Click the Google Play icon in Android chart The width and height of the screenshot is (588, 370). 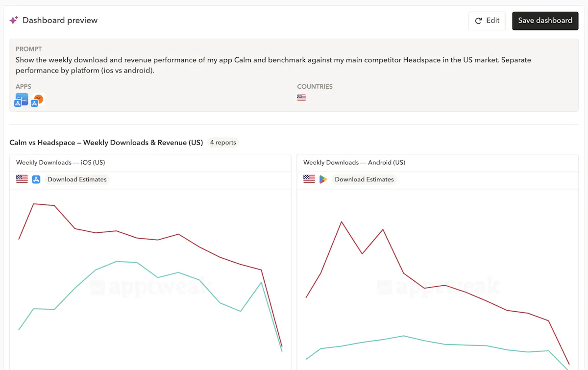pyautogui.click(x=323, y=179)
